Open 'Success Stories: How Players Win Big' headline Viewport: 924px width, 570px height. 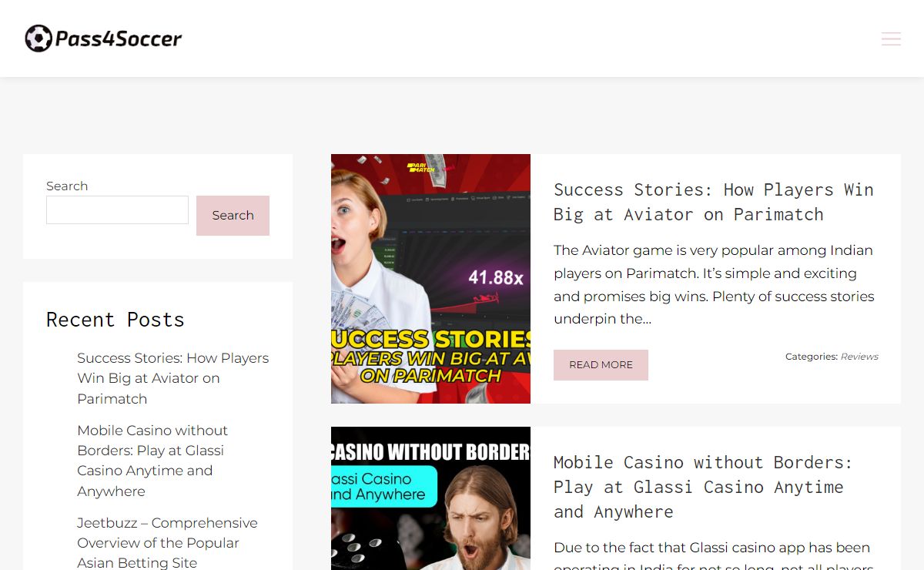(714, 202)
